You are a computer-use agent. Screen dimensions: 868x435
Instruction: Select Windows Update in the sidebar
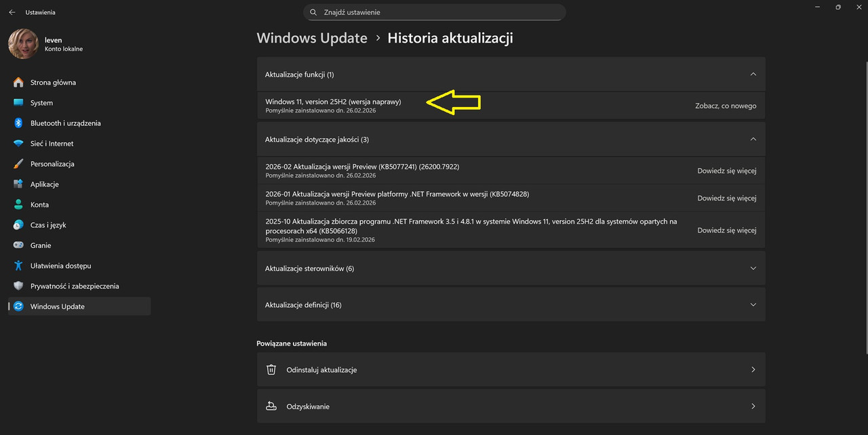pos(79,306)
